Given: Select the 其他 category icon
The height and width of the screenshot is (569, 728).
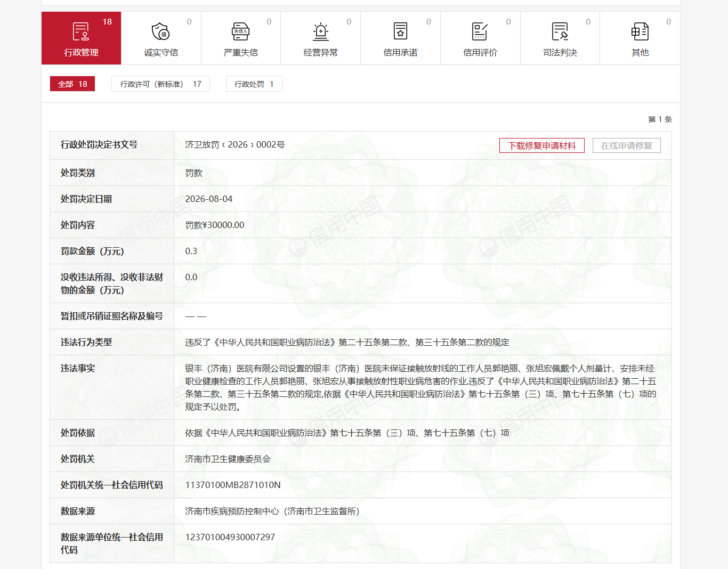Looking at the screenshot, I should click(640, 31).
